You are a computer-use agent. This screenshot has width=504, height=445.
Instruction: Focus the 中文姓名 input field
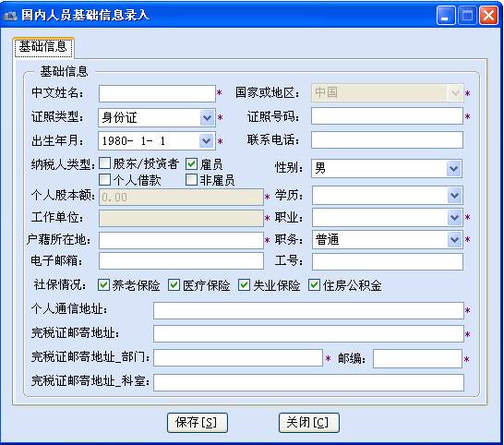click(x=157, y=93)
